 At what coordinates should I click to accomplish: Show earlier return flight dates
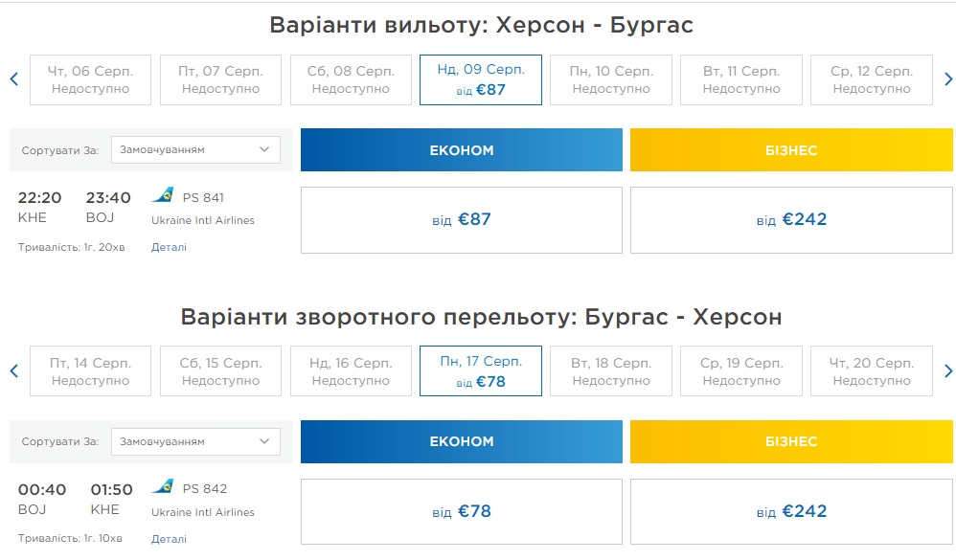click(13, 370)
